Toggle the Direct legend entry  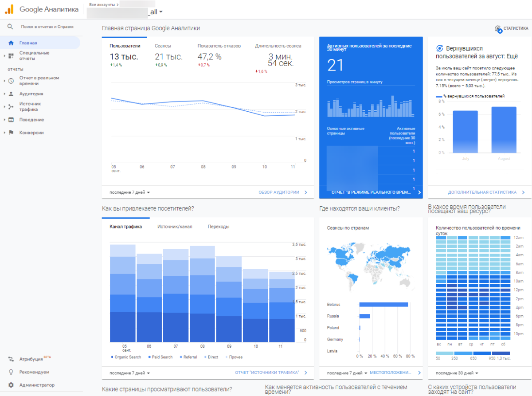coord(214,357)
